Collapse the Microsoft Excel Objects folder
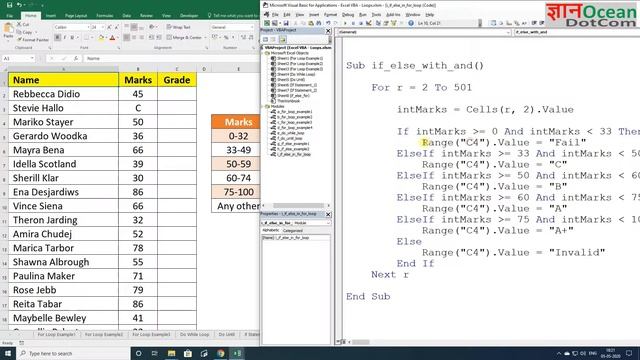 coord(263,53)
